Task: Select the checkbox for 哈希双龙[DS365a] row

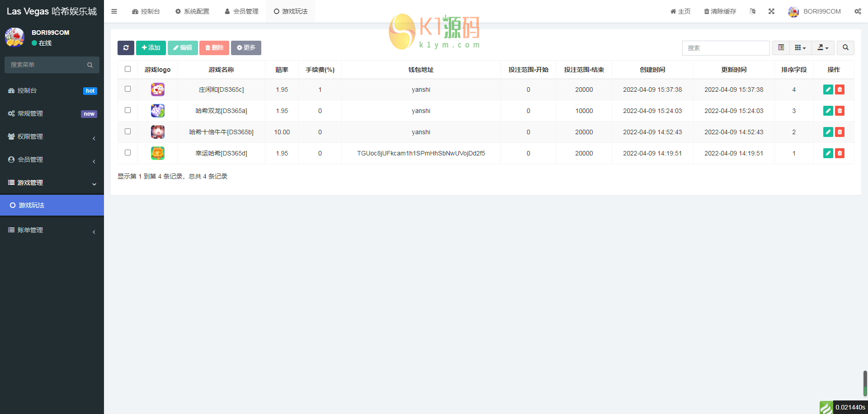Action: 127,110
